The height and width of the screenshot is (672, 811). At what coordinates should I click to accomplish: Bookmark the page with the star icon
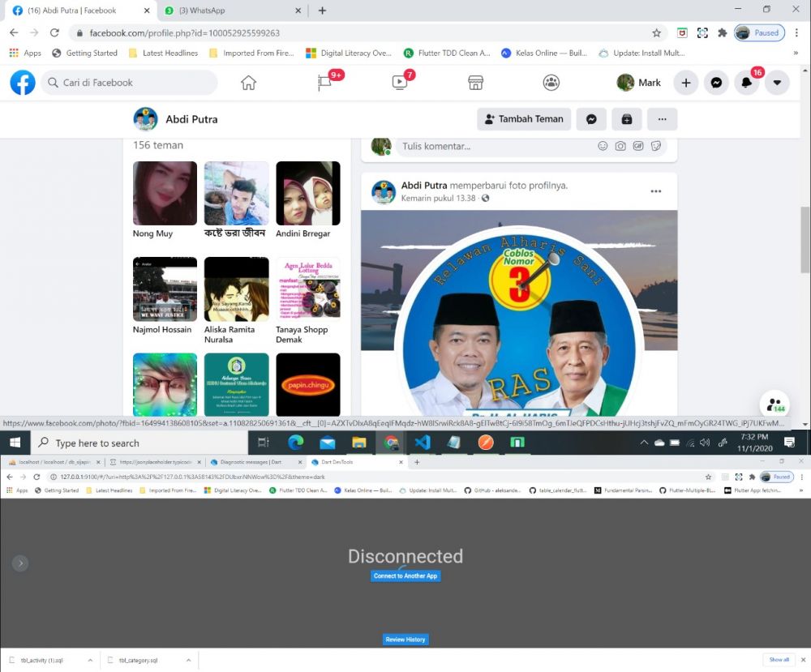(656, 33)
